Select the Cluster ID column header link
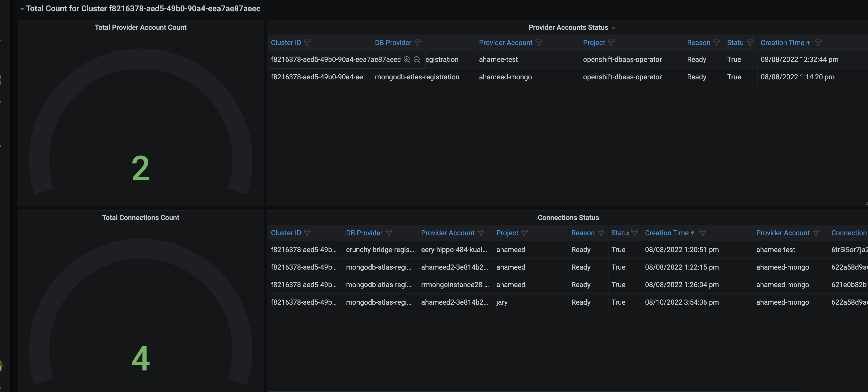Image resolution: width=868 pixels, height=392 pixels. [x=286, y=43]
